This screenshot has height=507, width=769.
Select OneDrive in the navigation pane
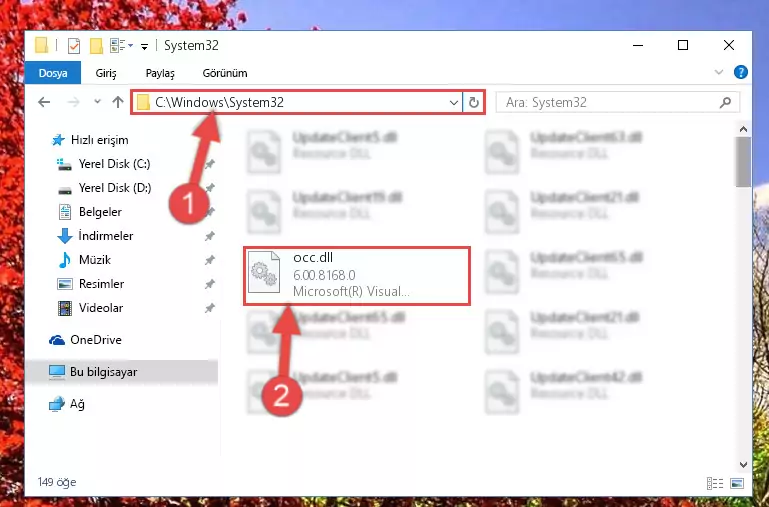click(96, 339)
